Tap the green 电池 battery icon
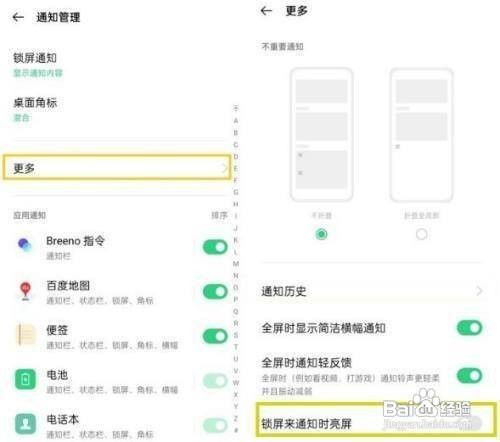Image resolution: width=500 pixels, height=442 pixels. 25,379
